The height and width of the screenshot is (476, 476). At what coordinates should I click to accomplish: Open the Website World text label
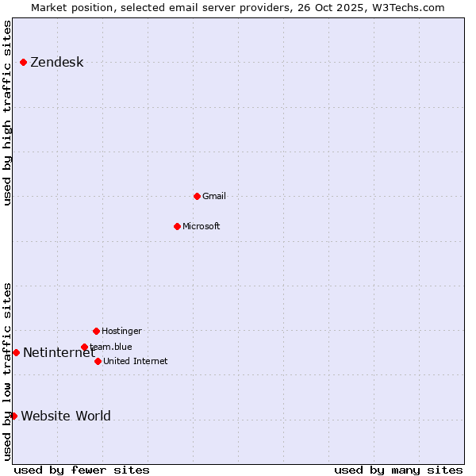[x=66, y=416]
